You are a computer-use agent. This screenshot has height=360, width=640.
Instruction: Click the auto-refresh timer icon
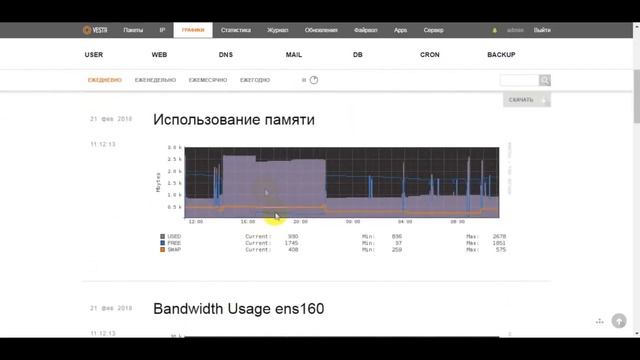point(314,80)
